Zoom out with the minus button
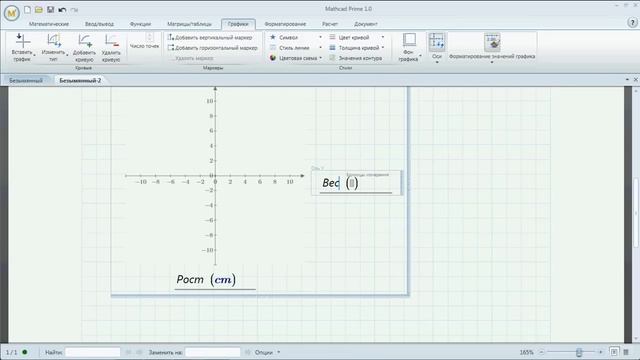Image resolution: width=640 pixels, height=360 pixels. coord(542,352)
